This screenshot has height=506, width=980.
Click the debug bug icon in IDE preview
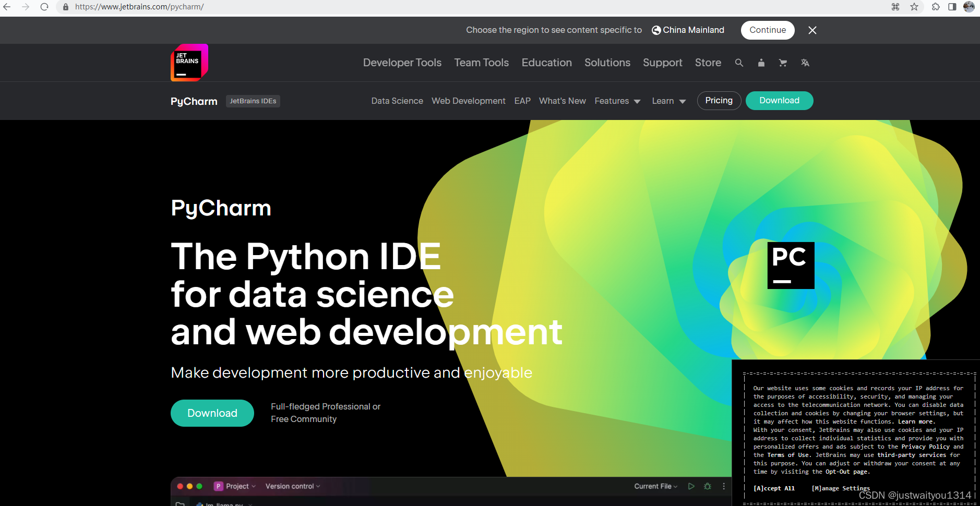pyautogui.click(x=708, y=486)
